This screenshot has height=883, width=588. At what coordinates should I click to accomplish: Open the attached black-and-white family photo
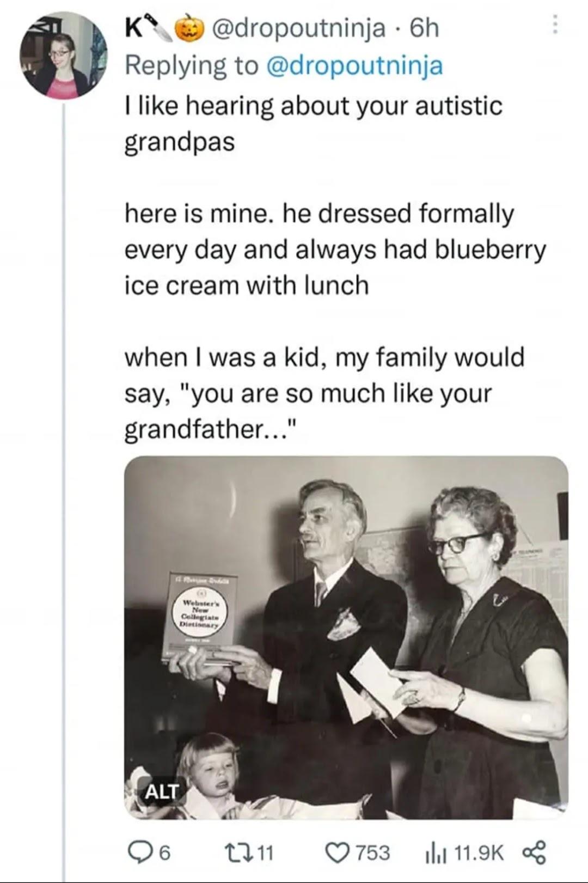346,637
